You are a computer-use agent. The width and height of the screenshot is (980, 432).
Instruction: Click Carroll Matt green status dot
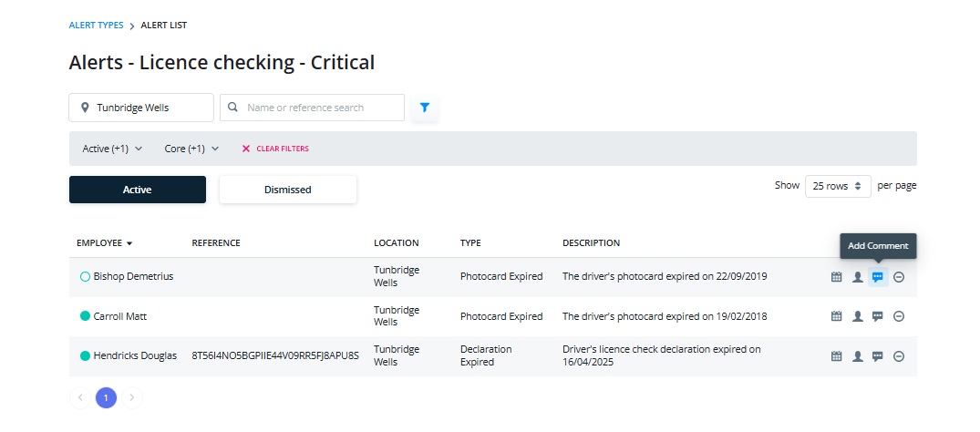click(x=86, y=316)
